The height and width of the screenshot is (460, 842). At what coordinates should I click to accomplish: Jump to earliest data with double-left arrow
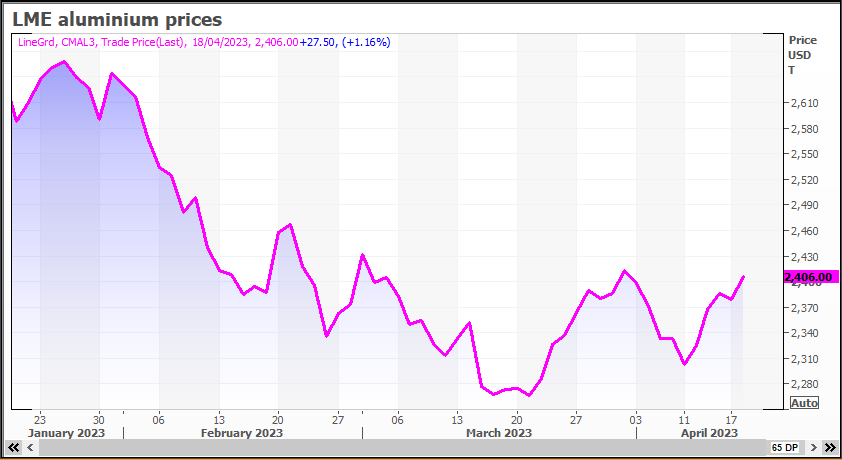point(14,447)
